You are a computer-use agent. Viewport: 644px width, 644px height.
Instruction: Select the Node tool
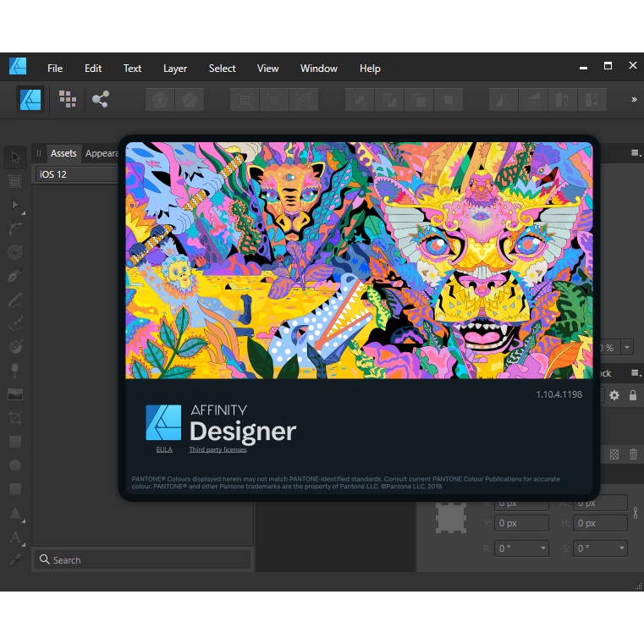(15, 205)
